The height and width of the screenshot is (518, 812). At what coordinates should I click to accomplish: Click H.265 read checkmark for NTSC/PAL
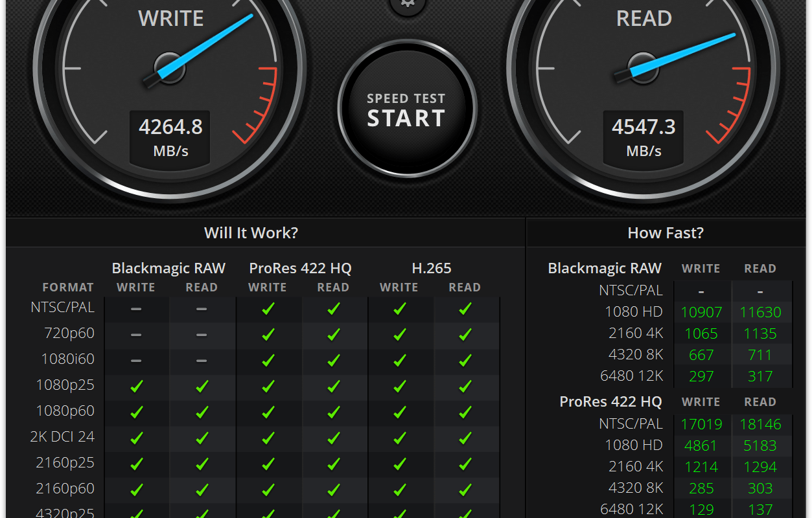(465, 309)
